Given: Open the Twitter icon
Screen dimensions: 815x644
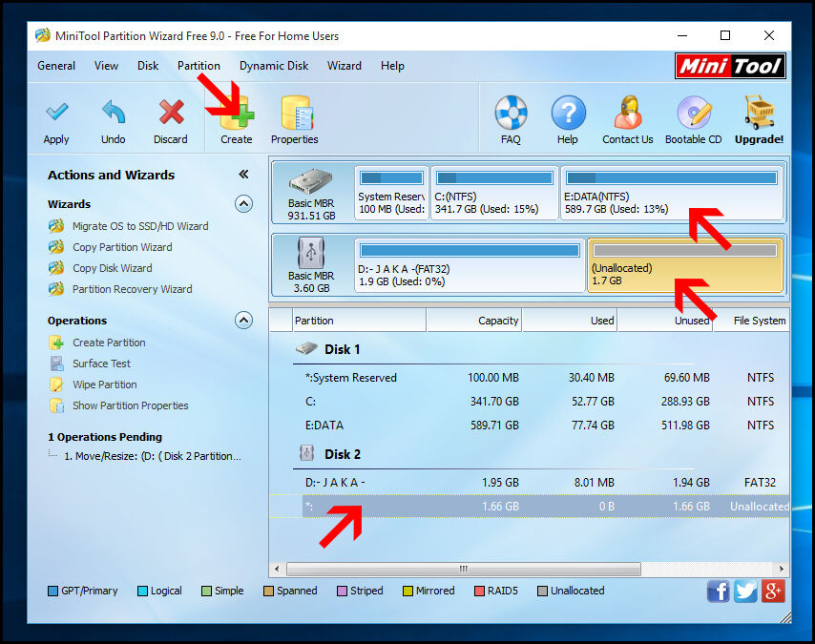Looking at the screenshot, I should 746,592.
